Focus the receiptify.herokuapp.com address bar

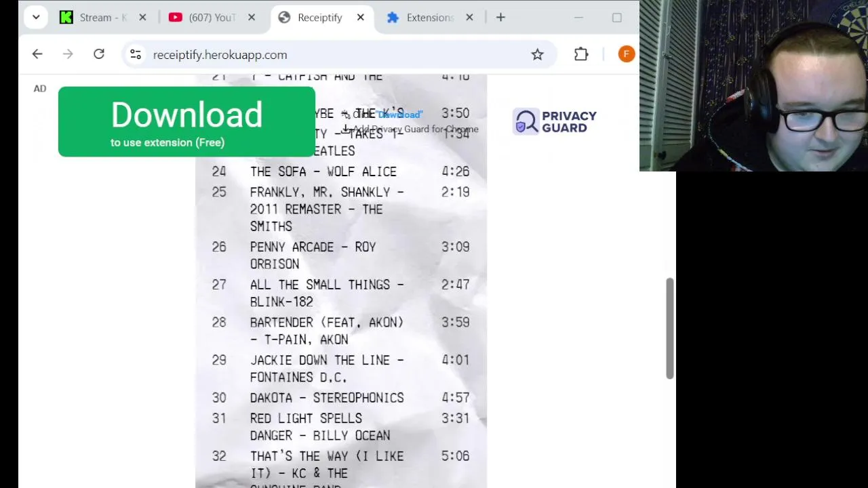tap(339, 55)
